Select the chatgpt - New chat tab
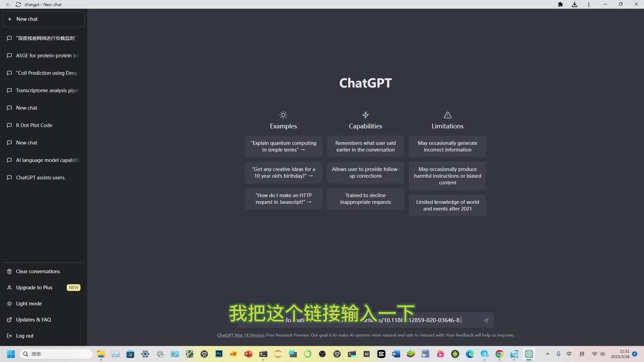The image size is (644, 362). point(43,4)
